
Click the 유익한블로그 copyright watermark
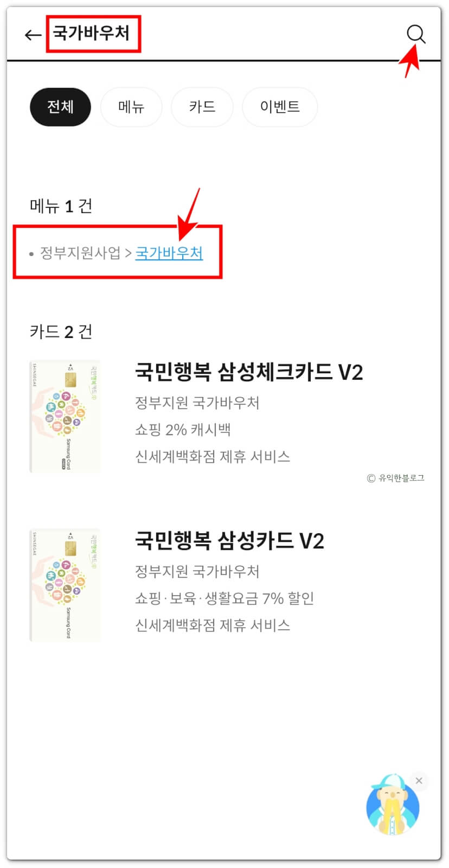tap(396, 478)
